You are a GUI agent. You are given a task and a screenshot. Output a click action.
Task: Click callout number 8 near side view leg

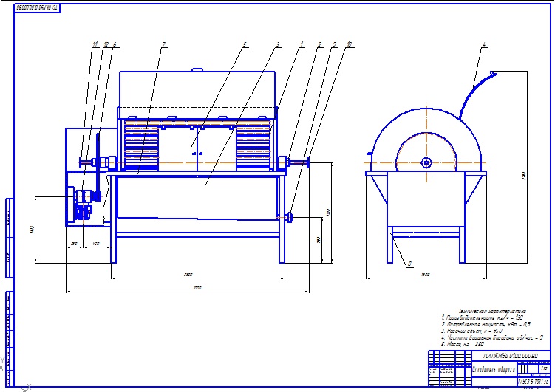(409, 264)
